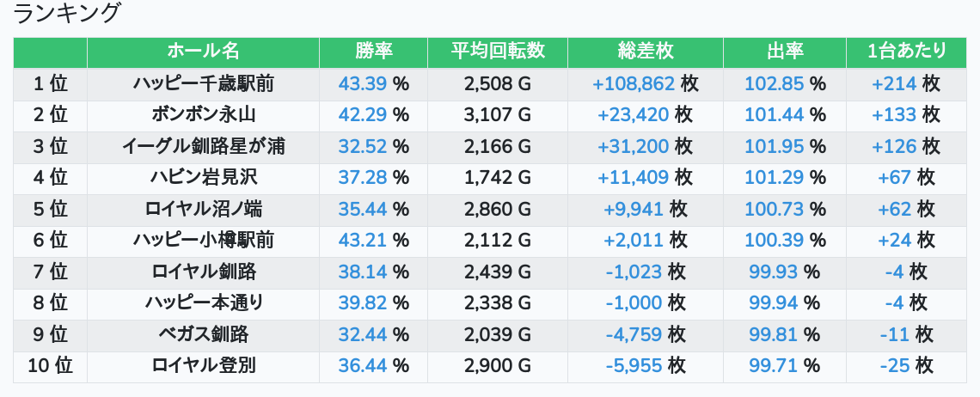This screenshot has height=397, width=980.
Task: Sort by 勝率 column header
Action: pyautogui.click(x=373, y=52)
